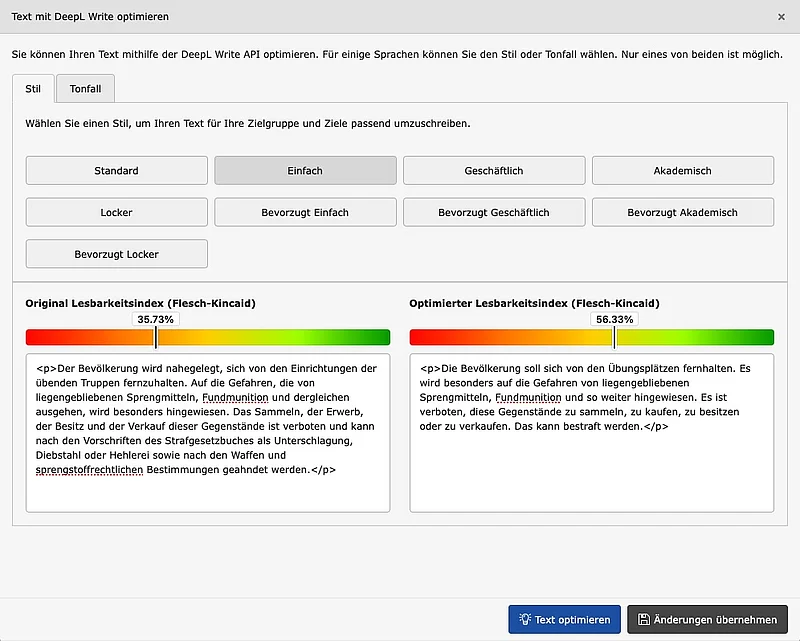The height and width of the screenshot is (641, 800).
Task: Switch to the Tonfall tab
Action: coord(85,88)
